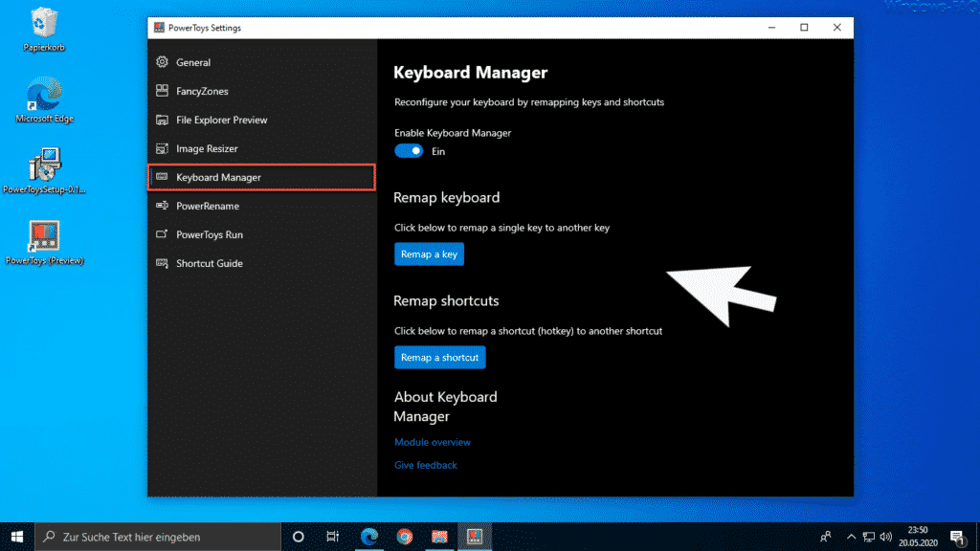980x551 pixels.
Task: Click the Shortcut Guide icon
Action: (162, 263)
